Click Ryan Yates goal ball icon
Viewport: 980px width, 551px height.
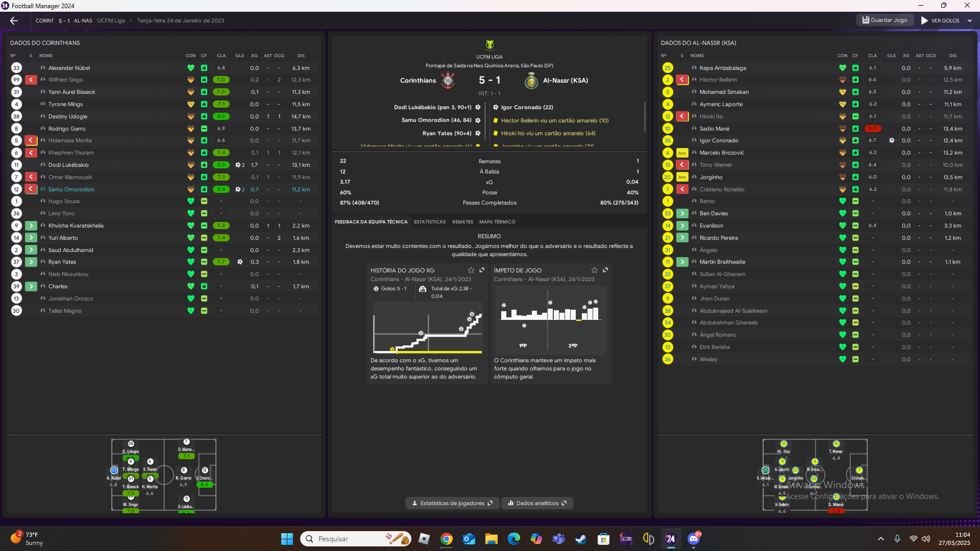click(240, 262)
